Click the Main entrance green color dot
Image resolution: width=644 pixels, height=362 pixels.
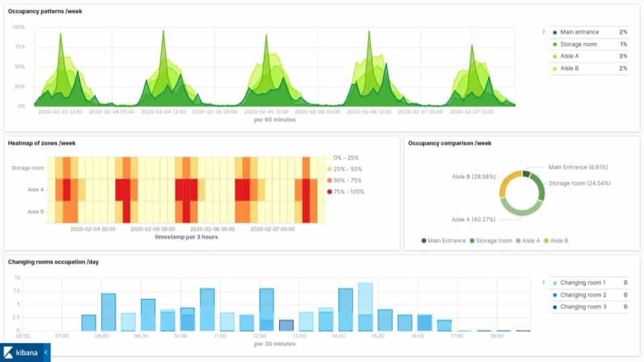pyautogui.click(x=555, y=32)
